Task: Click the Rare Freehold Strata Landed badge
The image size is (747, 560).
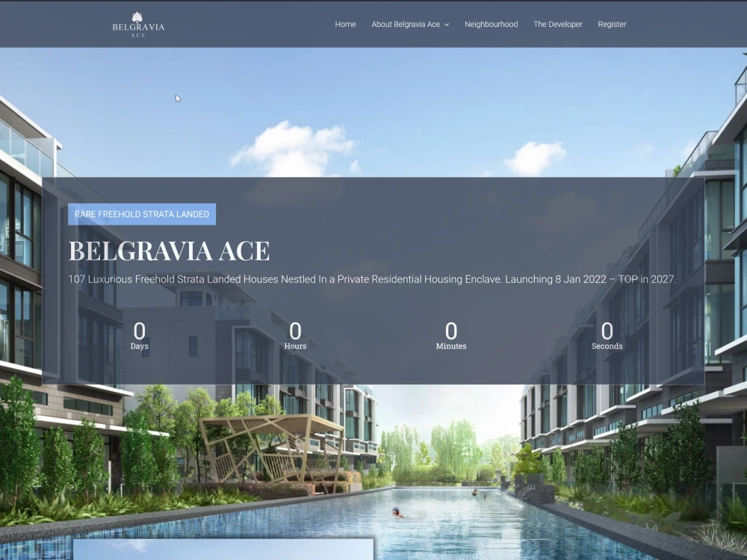Action: pos(142,214)
